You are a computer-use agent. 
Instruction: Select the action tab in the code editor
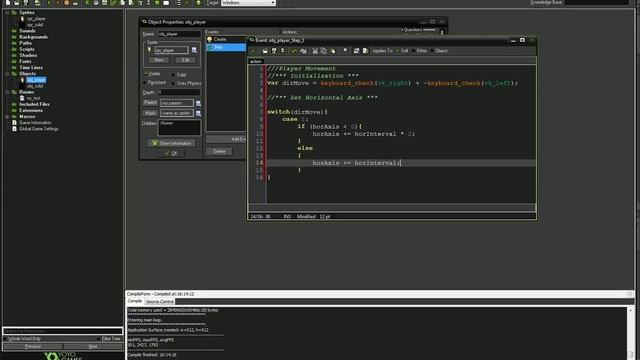(x=256, y=61)
